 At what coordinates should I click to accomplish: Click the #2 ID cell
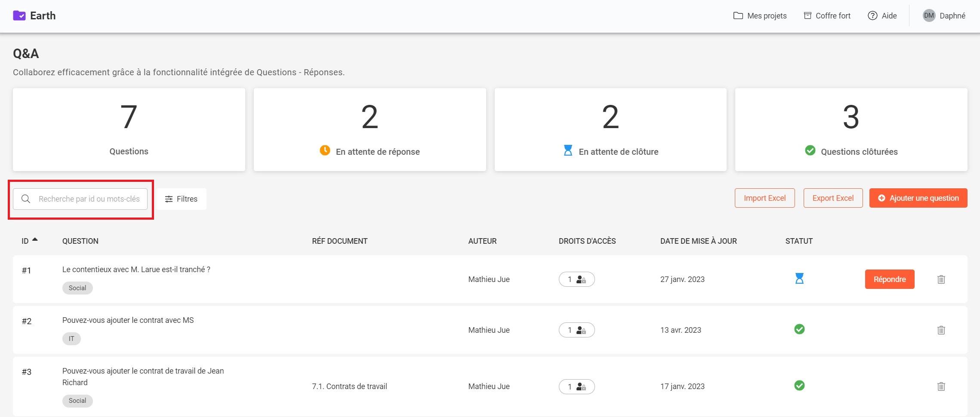(27, 321)
